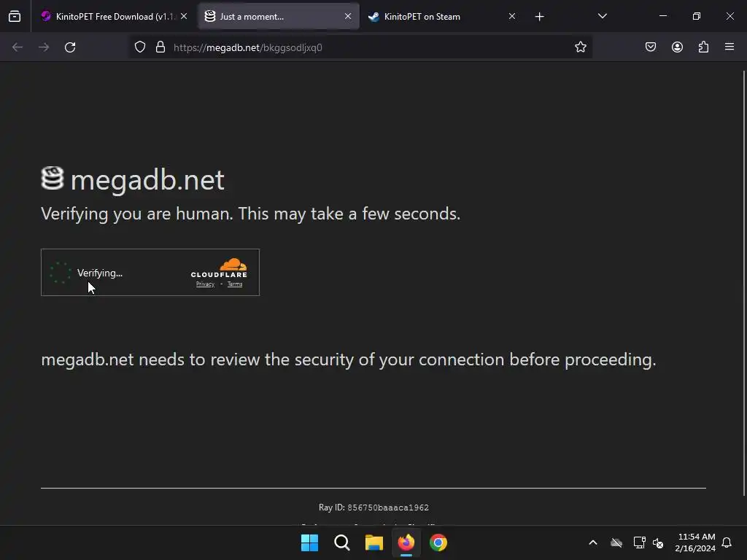The image size is (747, 560).
Task: Switch to KinitoPET on Steam tab
Action: (x=442, y=17)
